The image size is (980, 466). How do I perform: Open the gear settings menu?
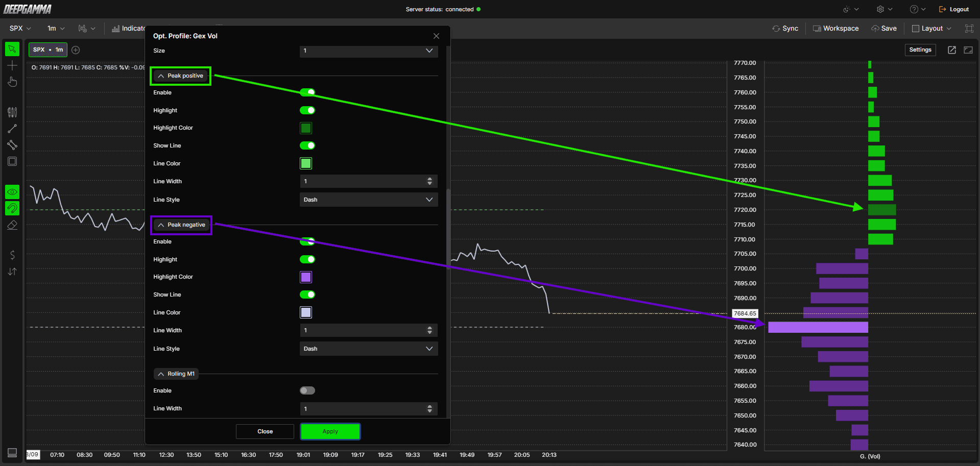884,9
